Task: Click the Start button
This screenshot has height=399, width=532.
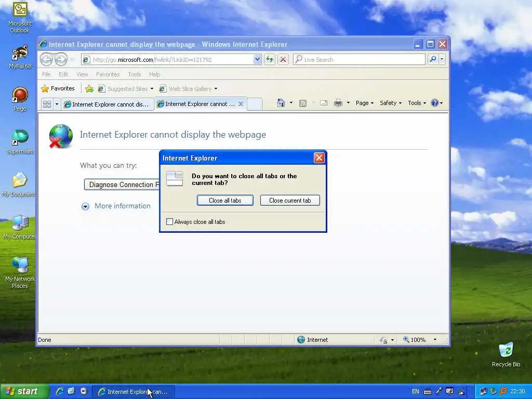Action: (24, 392)
